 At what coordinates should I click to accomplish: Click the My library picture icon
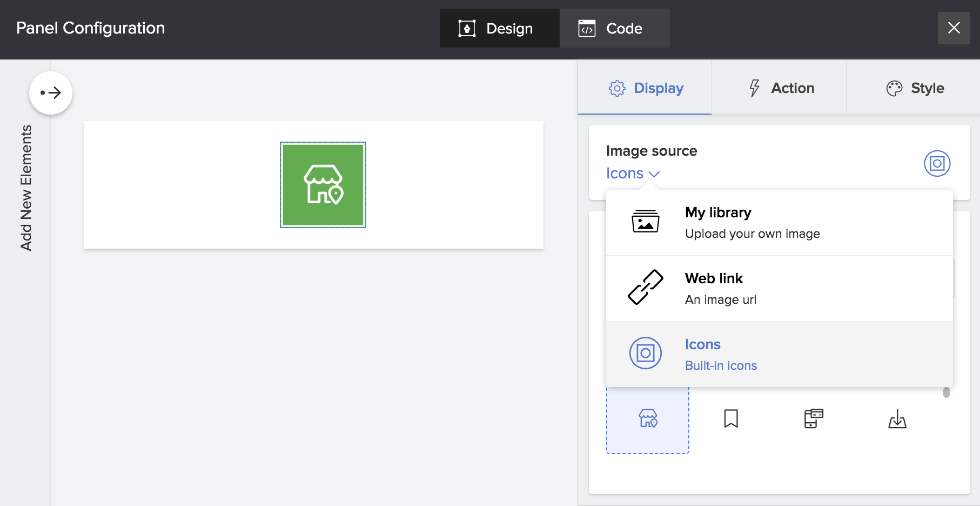click(646, 222)
